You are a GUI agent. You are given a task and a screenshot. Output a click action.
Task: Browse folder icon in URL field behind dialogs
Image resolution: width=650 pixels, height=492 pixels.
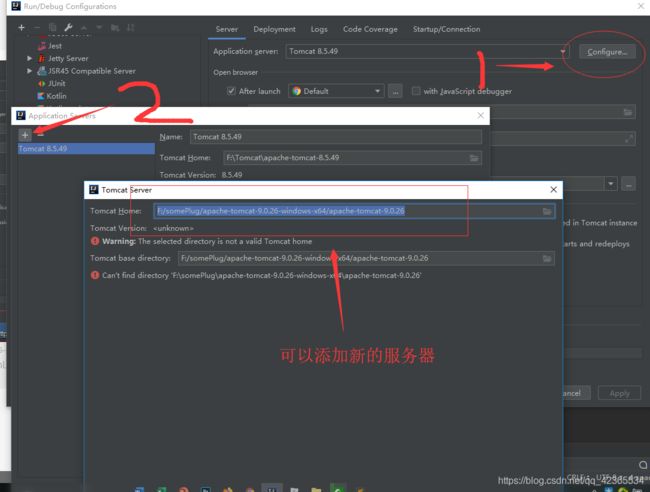pos(628,112)
